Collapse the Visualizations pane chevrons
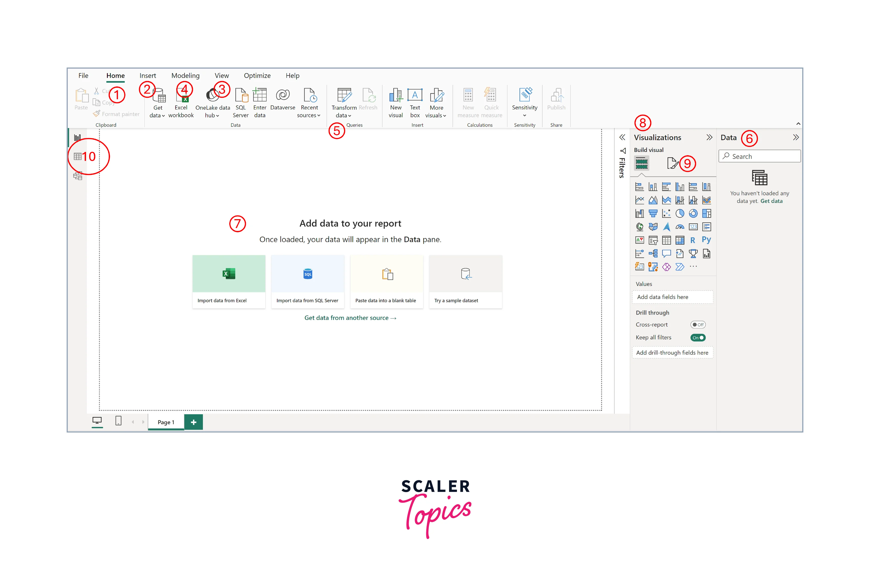 coord(709,137)
